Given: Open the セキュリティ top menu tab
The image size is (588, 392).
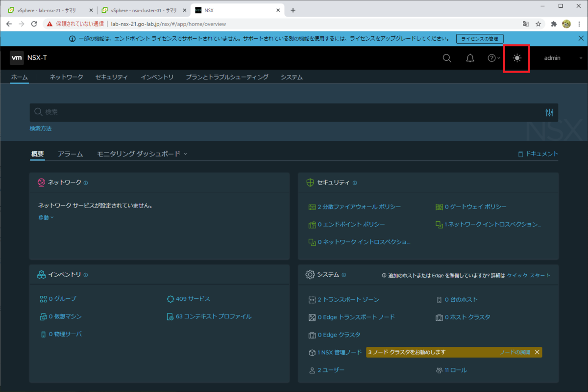Looking at the screenshot, I should (112, 77).
